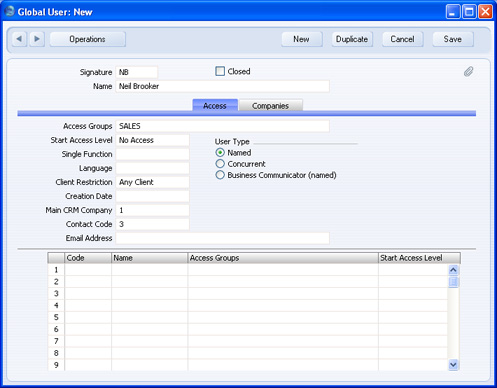Select the Concurrent user type
The height and width of the screenshot is (388, 497).
coord(220,164)
